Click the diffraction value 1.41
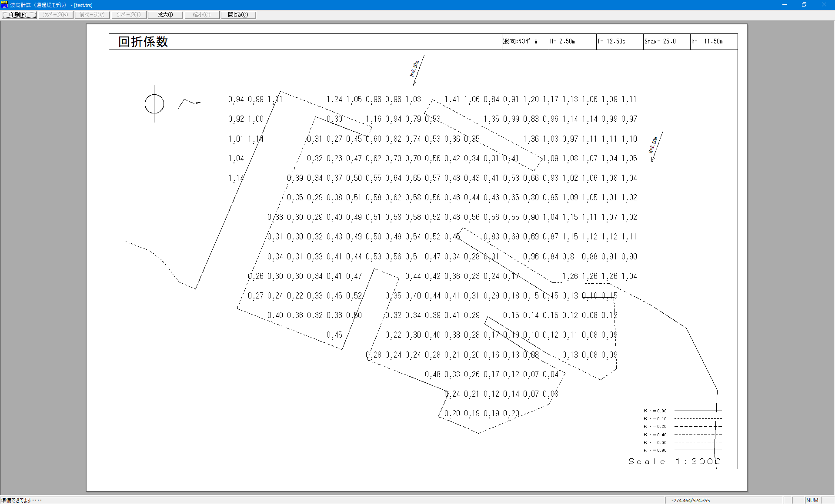835x504 pixels. [x=452, y=99]
